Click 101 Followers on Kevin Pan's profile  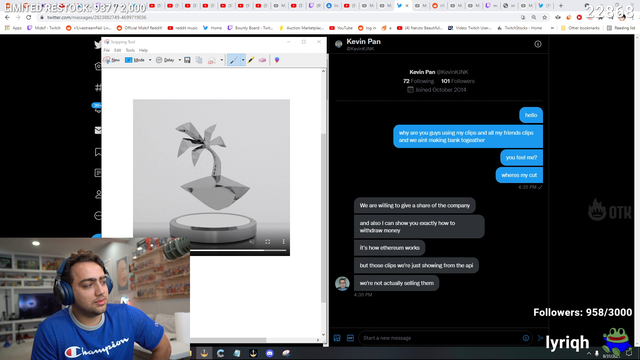tap(458, 81)
